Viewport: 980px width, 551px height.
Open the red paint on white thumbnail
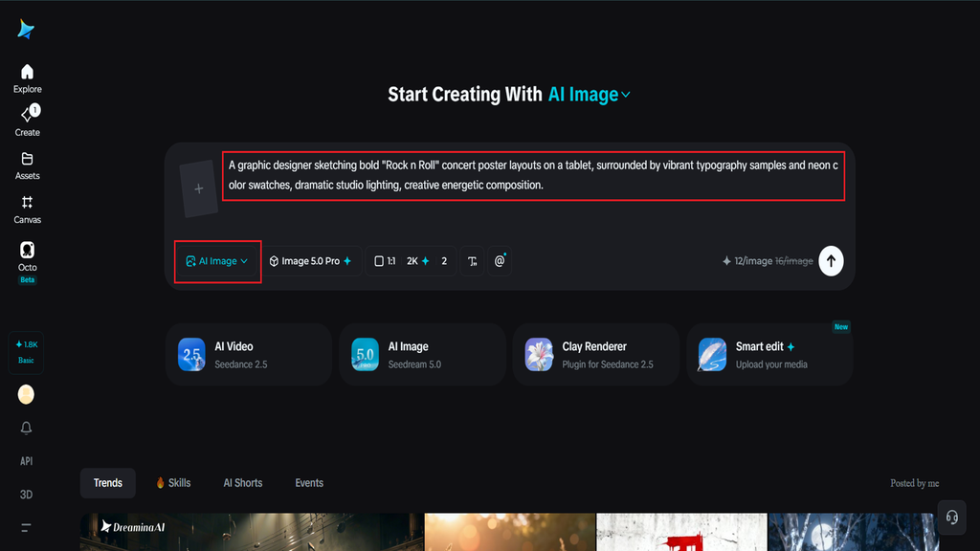click(681, 532)
